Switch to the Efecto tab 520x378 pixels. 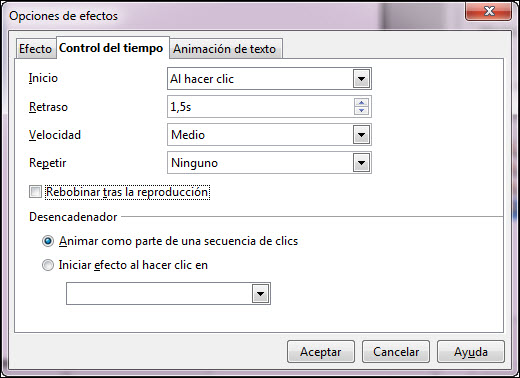[36, 49]
